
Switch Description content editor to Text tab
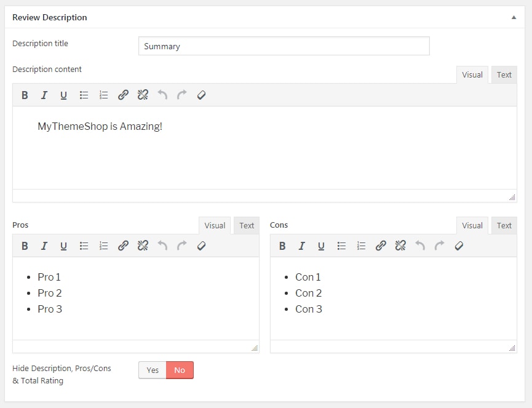click(x=504, y=74)
